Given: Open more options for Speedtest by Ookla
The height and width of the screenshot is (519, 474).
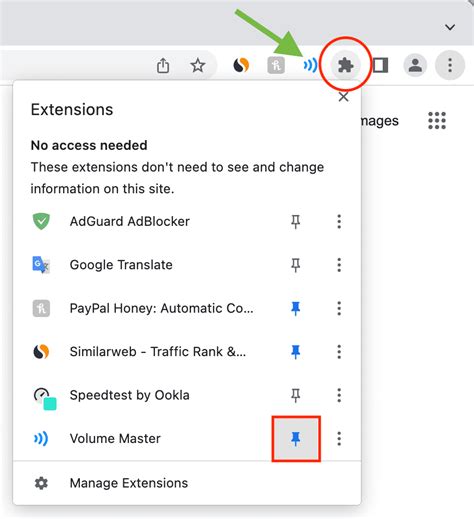Looking at the screenshot, I should (x=339, y=395).
